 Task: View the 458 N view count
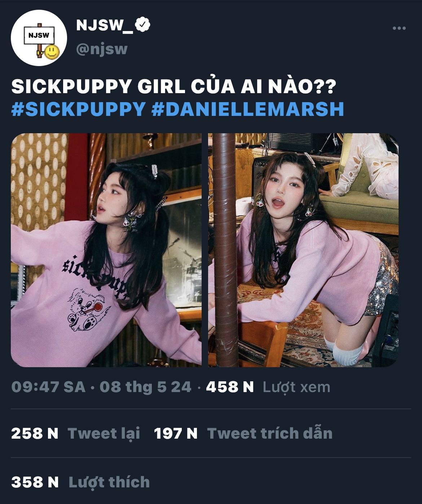(230, 387)
